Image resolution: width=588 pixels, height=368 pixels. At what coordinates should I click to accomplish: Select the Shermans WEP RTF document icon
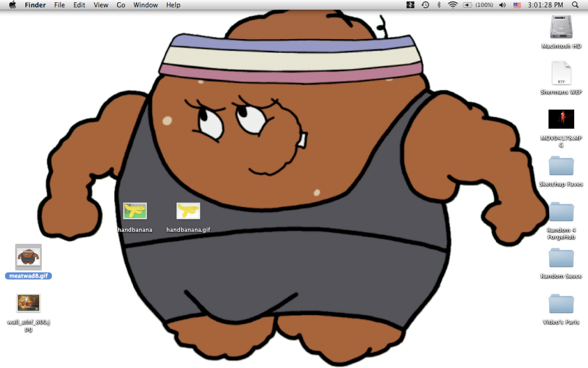[561, 73]
